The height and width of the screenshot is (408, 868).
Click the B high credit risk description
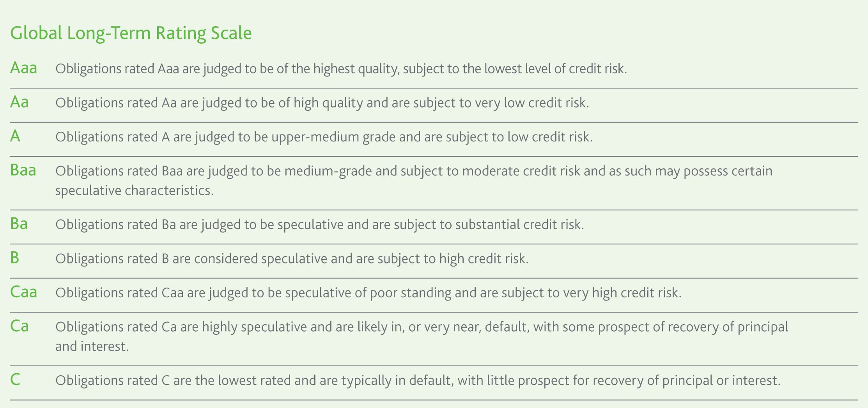[x=292, y=259]
